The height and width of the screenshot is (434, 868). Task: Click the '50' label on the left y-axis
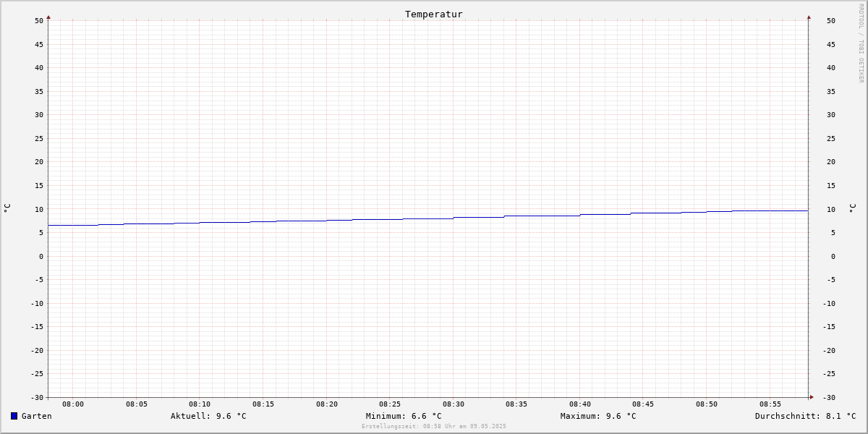[x=39, y=20]
